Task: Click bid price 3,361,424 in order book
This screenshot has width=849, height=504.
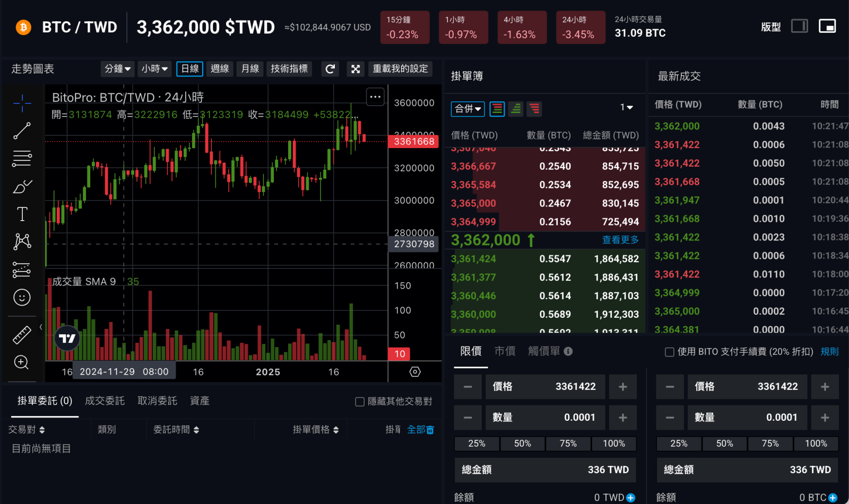Action: point(473,259)
